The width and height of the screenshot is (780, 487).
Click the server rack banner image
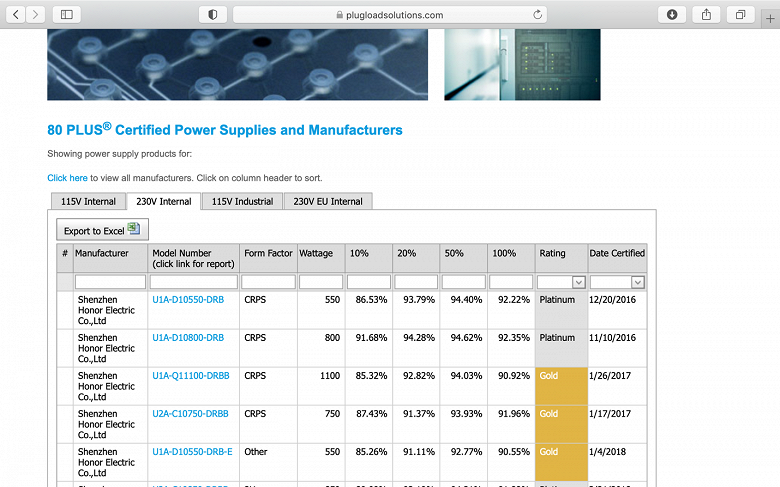point(522,64)
